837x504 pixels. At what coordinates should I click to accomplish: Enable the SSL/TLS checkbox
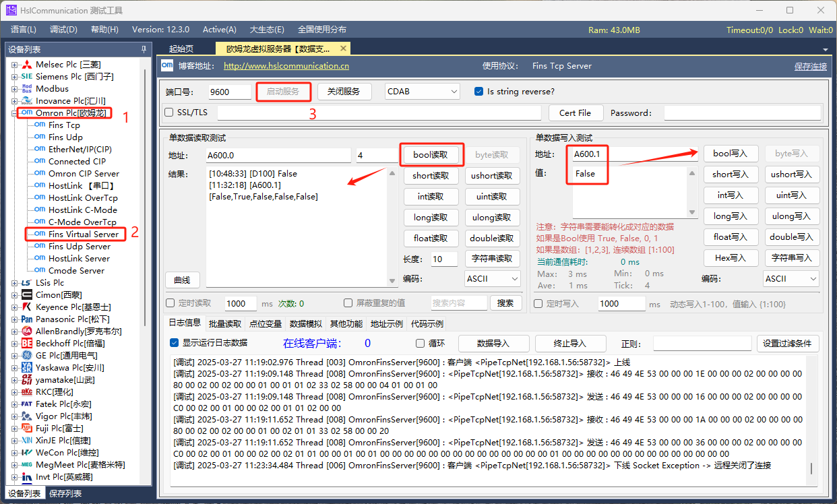[x=170, y=113]
